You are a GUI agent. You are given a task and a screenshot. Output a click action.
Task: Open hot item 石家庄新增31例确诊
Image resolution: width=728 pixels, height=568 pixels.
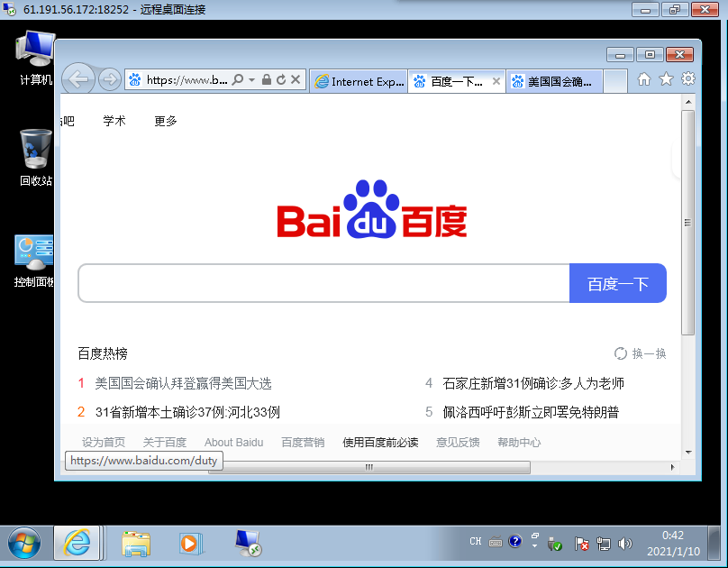pyautogui.click(x=533, y=383)
